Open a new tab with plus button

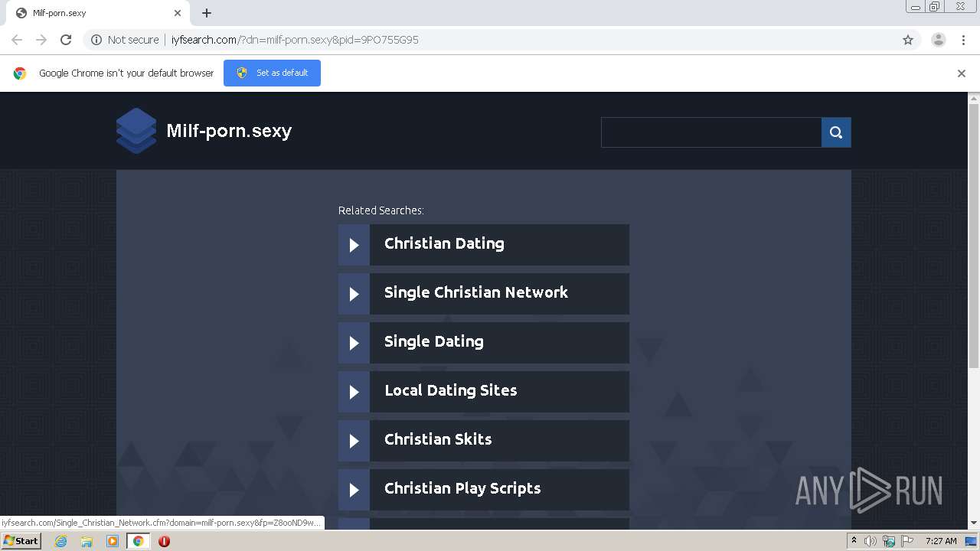[x=207, y=13]
